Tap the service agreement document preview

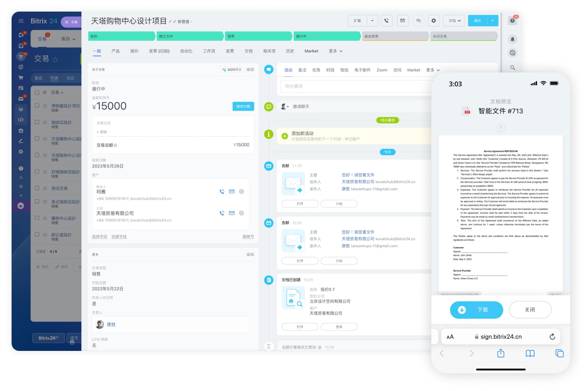(501, 215)
